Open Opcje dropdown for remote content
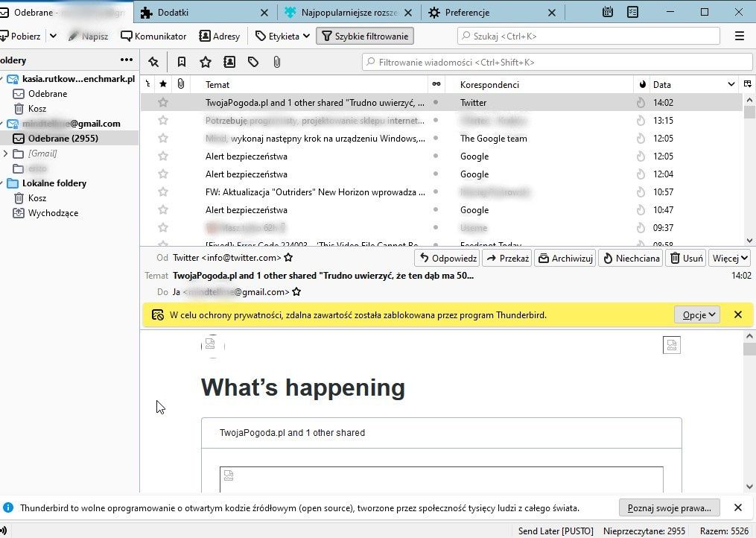 coord(697,315)
